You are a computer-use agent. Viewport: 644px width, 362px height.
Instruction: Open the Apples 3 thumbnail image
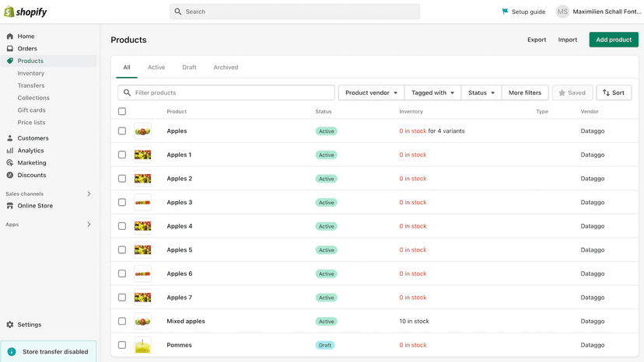(142, 202)
